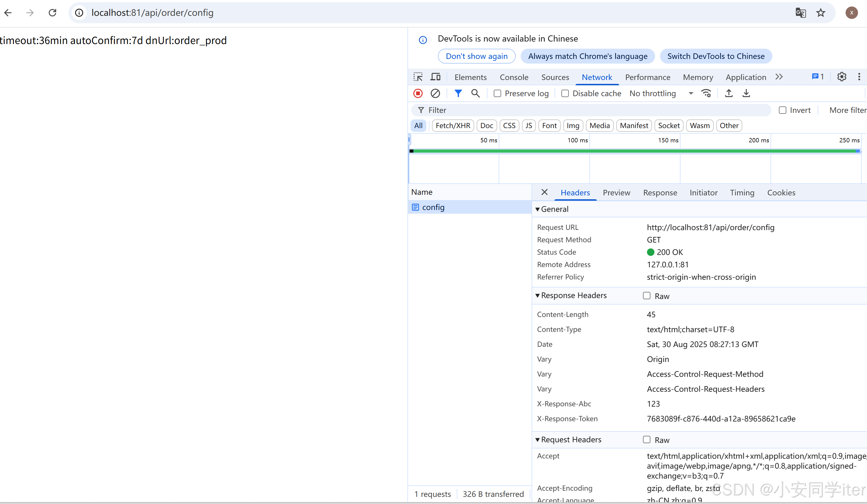
Task: View site information icon in address bar
Action: pos(79,13)
